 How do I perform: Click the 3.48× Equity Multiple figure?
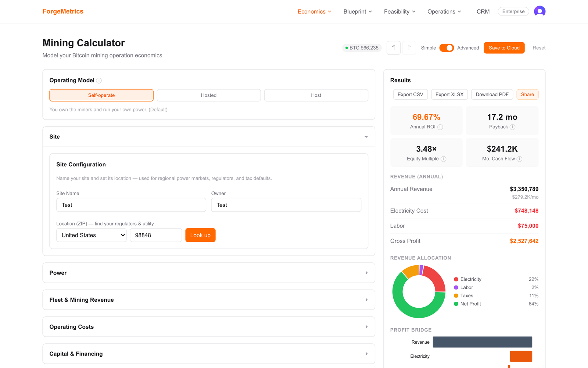coord(426,149)
